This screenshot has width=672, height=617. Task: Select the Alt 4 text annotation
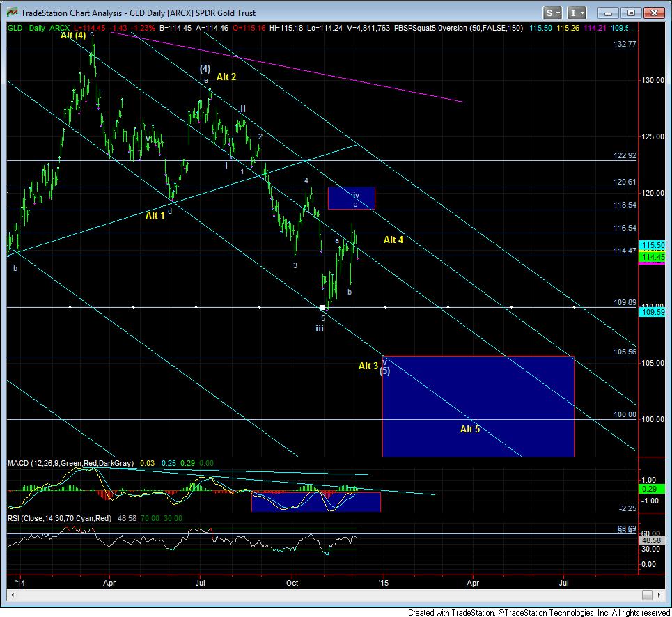click(x=393, y=240)
